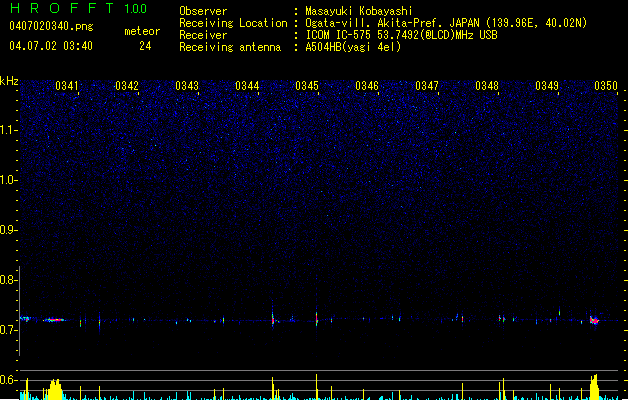Select the file name 0407020340.png
The image size is (629, 400).
coord(51,26)
